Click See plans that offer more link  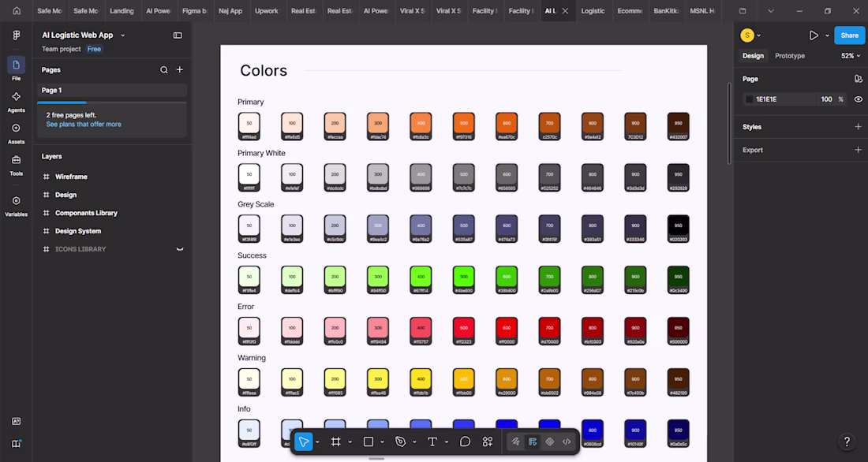(x=84, y=125)
